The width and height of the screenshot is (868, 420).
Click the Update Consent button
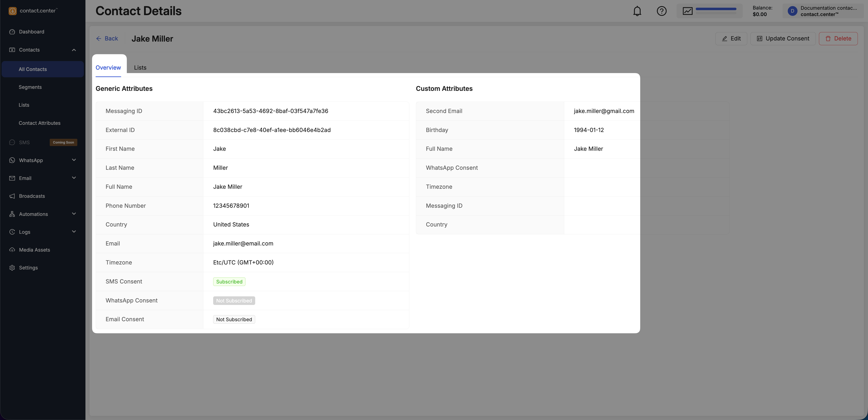(x=782, y=38)
